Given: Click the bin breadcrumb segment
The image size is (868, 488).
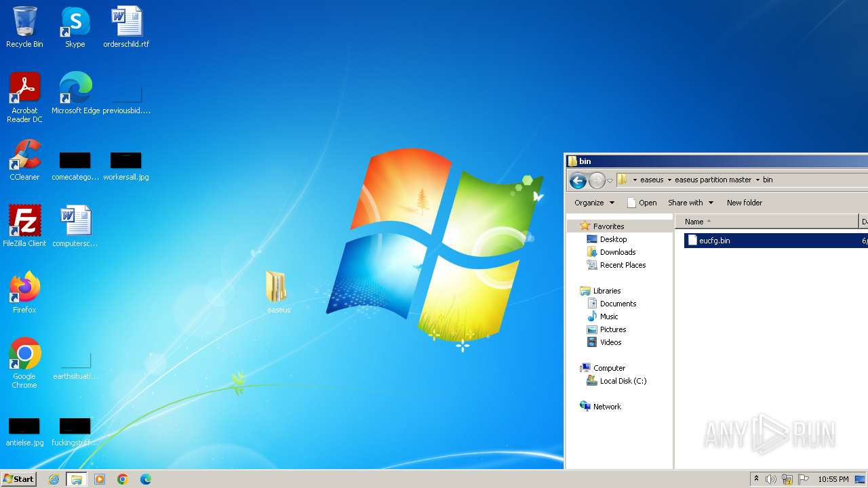Looking at the screenshot, I should 768,180.
